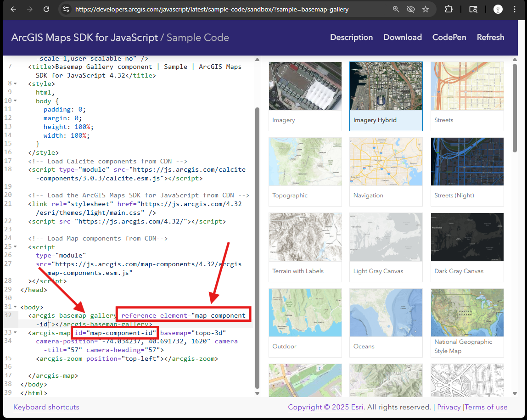Viewport: 527px width, 420px height.
Task: Click the Sample Code header link
Action: point(197,37)
